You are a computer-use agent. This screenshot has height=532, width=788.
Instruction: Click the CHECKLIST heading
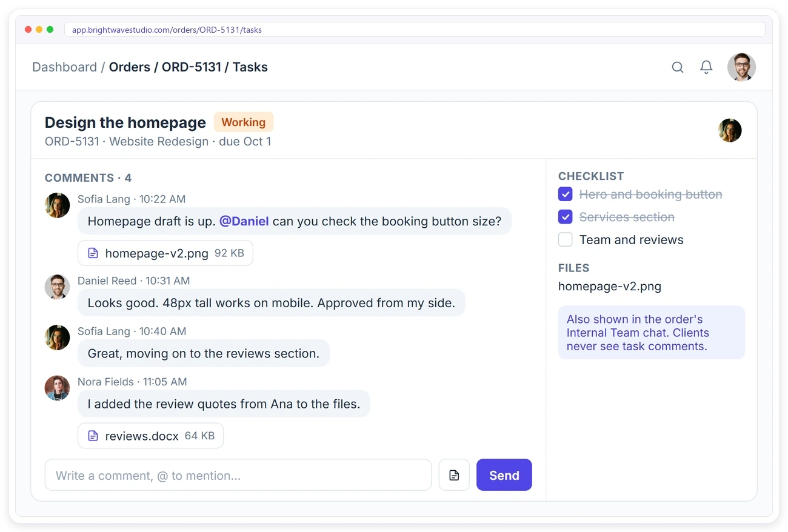pyautogui.click(x=591, y=176)
